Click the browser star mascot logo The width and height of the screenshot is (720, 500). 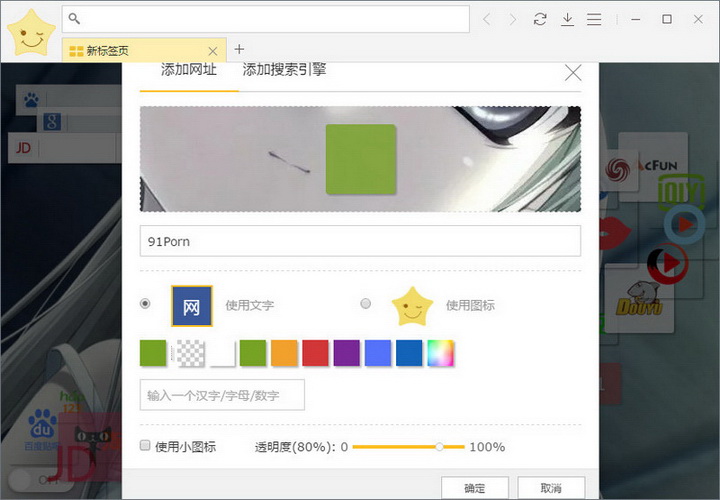(x=31, y=33)
